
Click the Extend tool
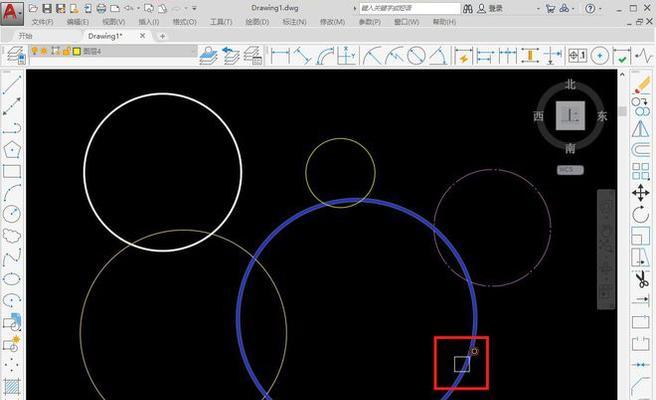pyautogui.click(x=641, y=300)
